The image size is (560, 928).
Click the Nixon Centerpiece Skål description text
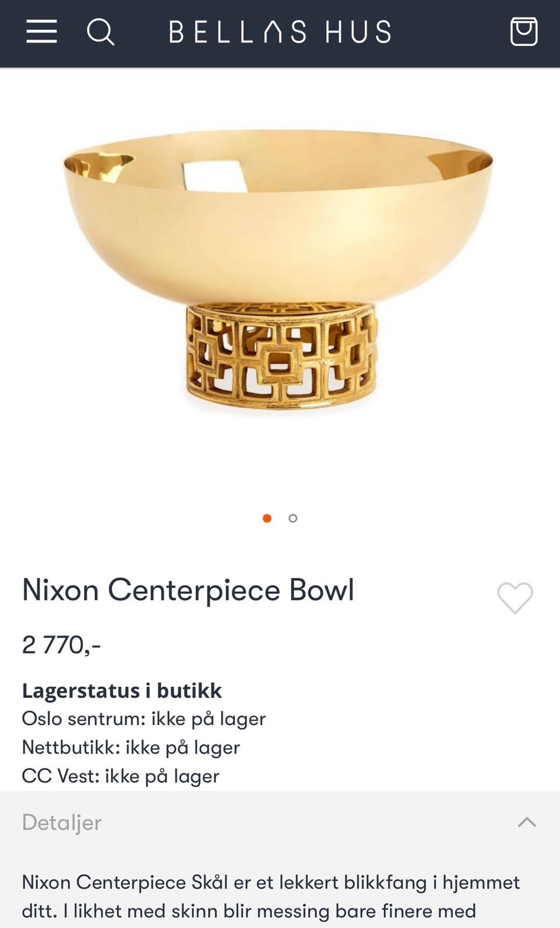point(271,882)
